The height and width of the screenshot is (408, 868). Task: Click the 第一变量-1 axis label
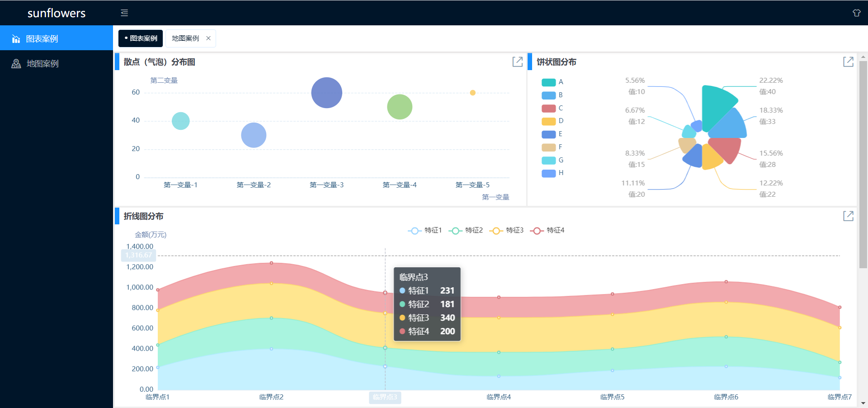click(181, 185)
